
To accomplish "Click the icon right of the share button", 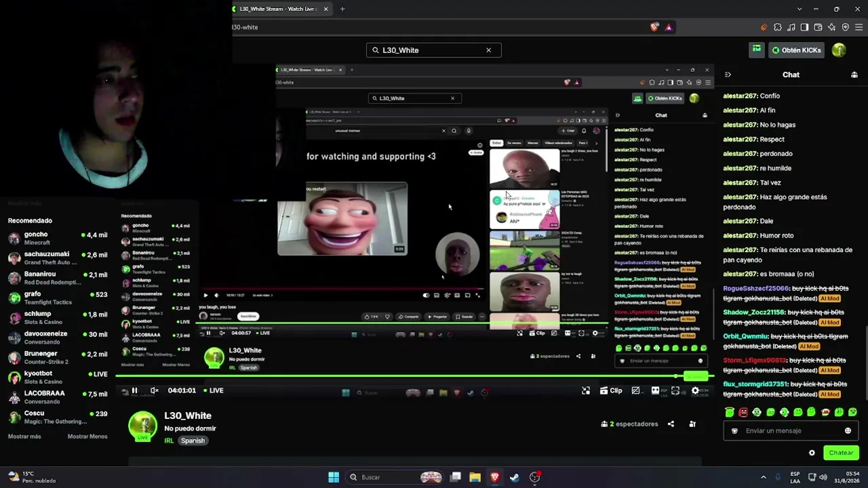I will [692, 424].
